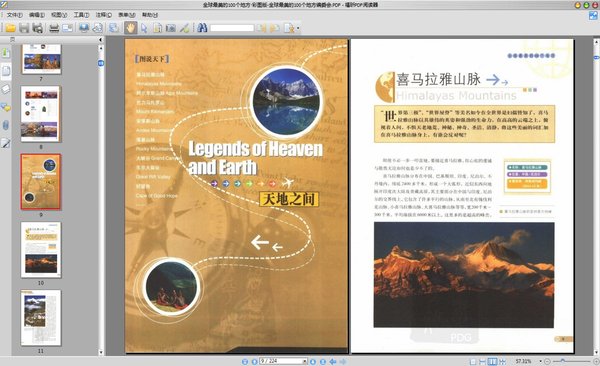Go to the previous page button

[254, 361]
